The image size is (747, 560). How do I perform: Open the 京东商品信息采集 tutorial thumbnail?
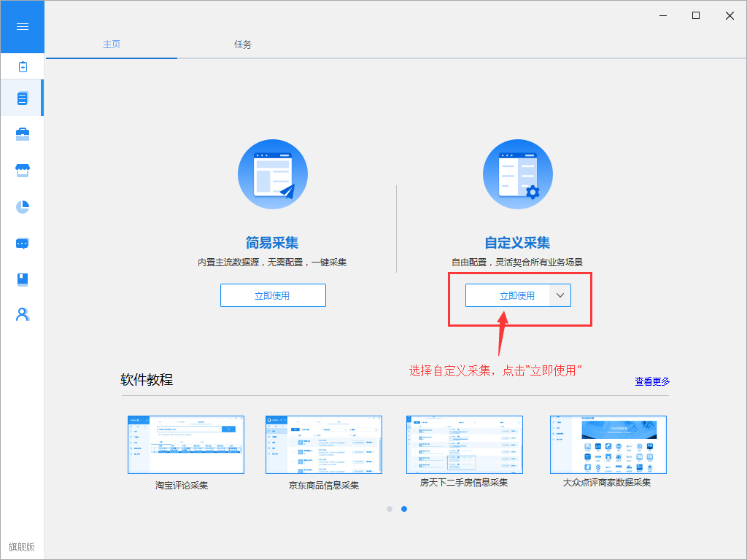tap(323, 446)
